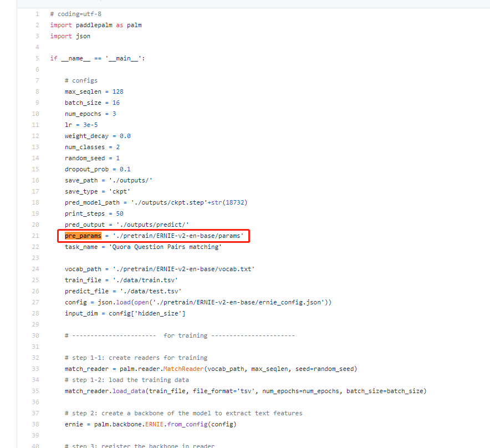The image size is (490, 448).
Task: Click the vocab.txt path string on line 24
Action: 184,269
